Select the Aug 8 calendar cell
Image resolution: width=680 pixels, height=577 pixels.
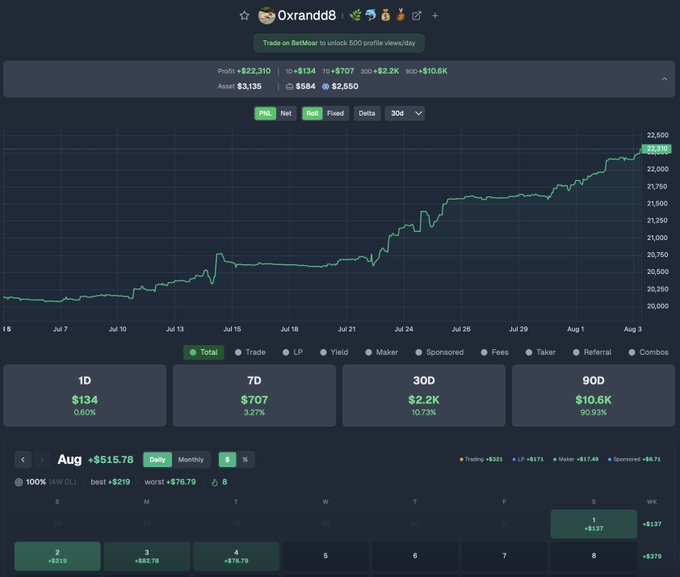click(594, 556)
